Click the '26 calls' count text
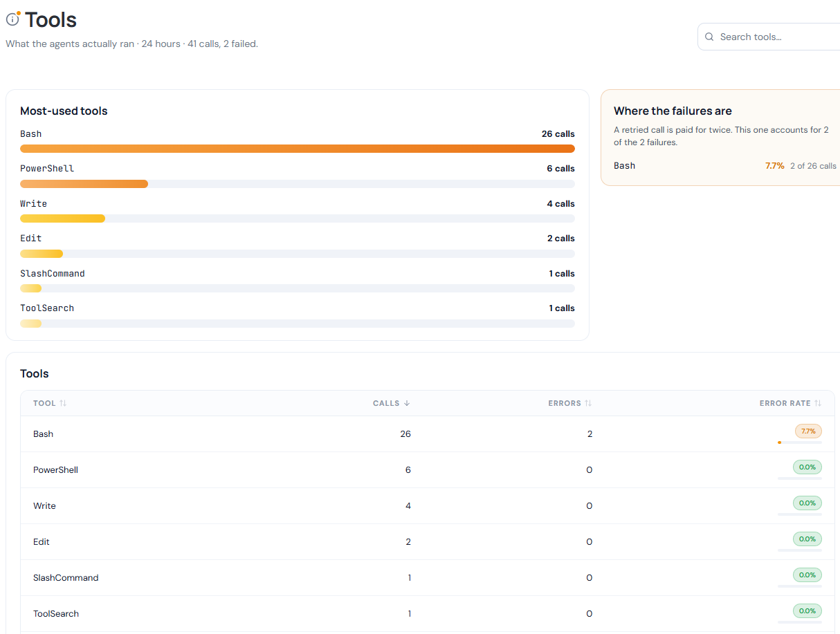Image resolution: width=840 pixels, height=634 pixels. click(558, 133)
